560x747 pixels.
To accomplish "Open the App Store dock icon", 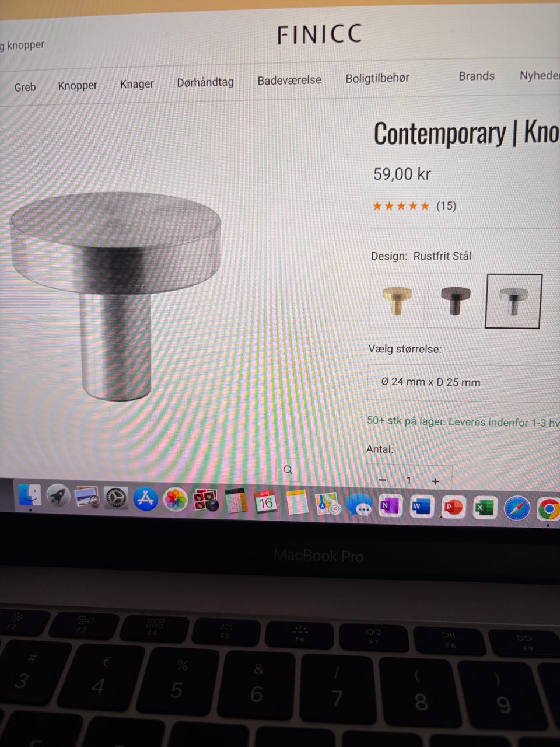I will [x=145, y=500].
